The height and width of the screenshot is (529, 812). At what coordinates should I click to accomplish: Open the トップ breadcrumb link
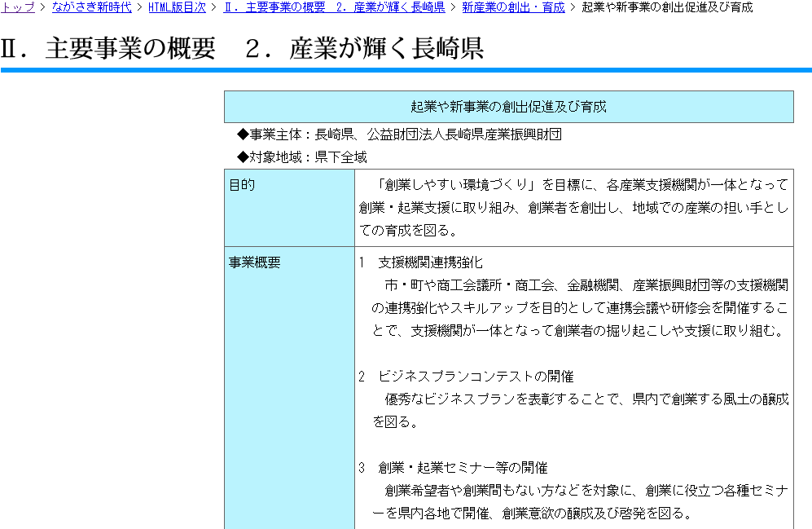pyautogui.click(x=17, y=7)
